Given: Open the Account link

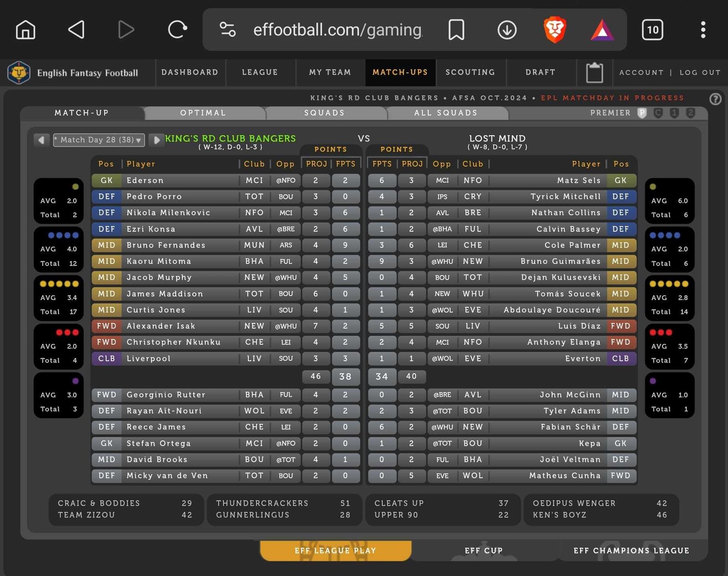Looking at the screenshot, I should tap(641, 73).
